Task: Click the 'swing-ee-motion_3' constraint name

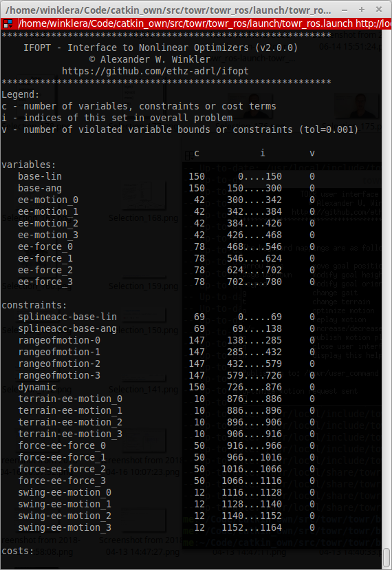Action: 65,527
